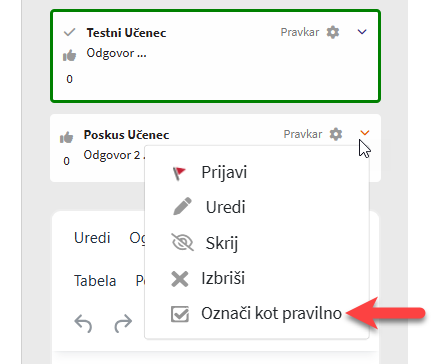Click the checkmark icon beside Testni Učenec
Screen dimensions: 434x364
click(x=70, y=32)
